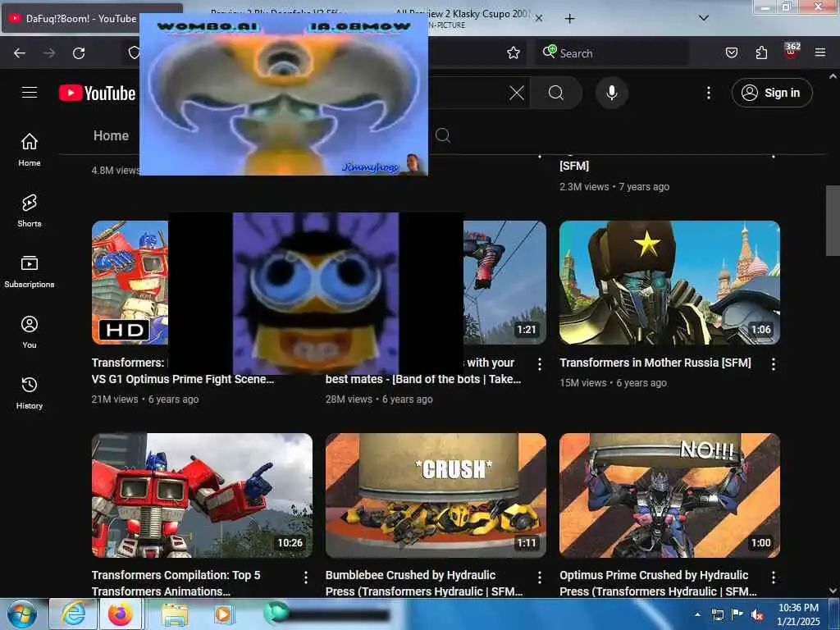This screenshot has height=630, width=840.
Task: Open the Transformers in Mother Russia [SFM] title
Action: pyautogui.click(x=655, y=363)
